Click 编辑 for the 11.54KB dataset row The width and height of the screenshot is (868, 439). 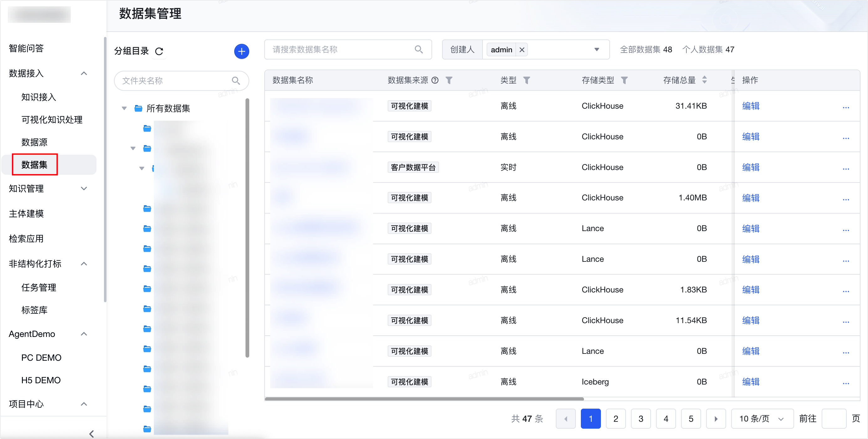coord(750,320)
